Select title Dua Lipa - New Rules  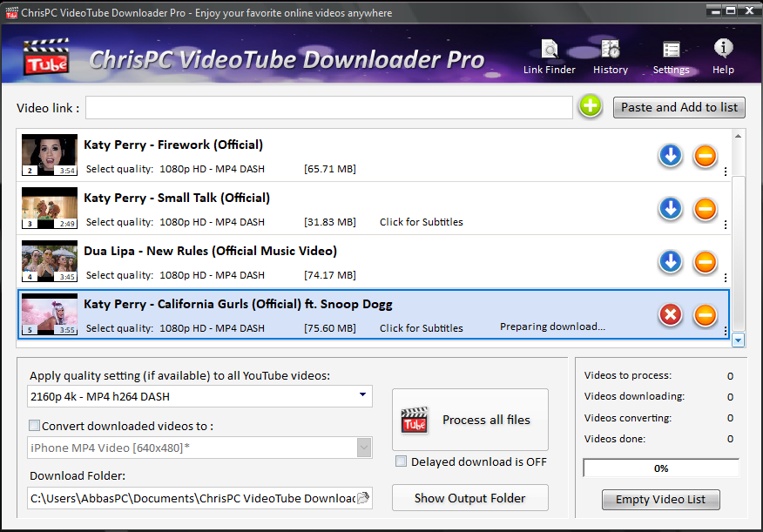(x=210, y=251)
